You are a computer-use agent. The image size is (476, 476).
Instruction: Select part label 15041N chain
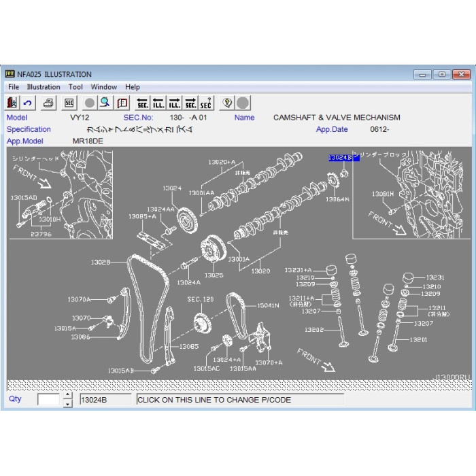tap(268, 306)
